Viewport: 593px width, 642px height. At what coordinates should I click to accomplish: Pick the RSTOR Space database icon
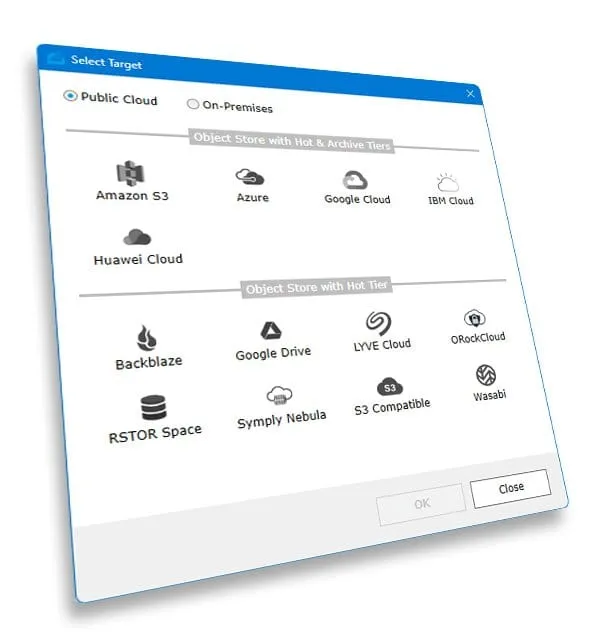(154, 407)
